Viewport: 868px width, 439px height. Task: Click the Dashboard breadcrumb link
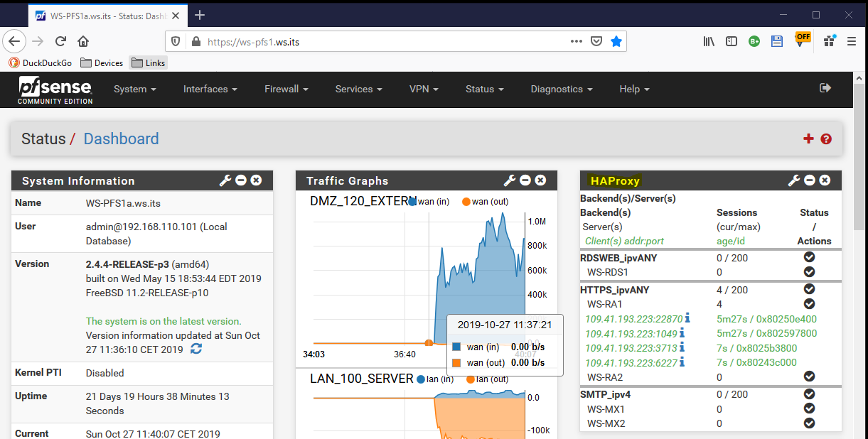coord(121,139)
